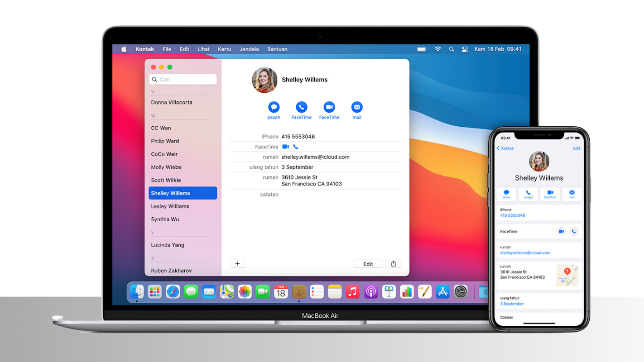Open the App Store in Dock
Viewport: 644px width, 362px height.
pyautogui.click(x=442, y=291)
